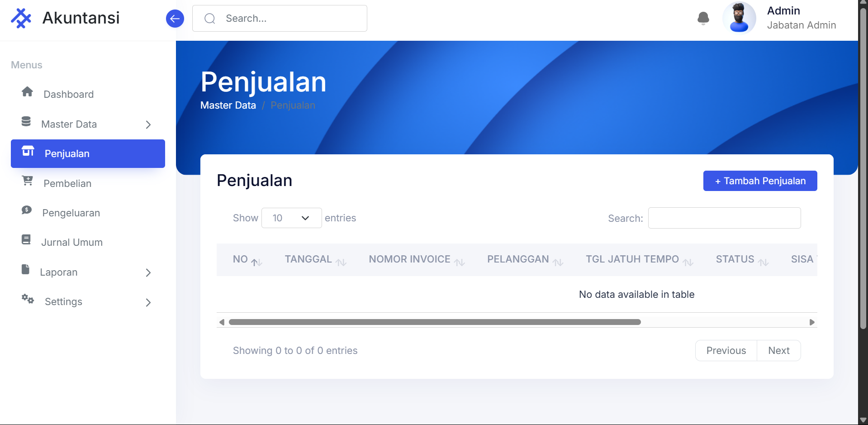Click the Tambah Penjualan button
The image size is (868, 425).
coord(760,181)
